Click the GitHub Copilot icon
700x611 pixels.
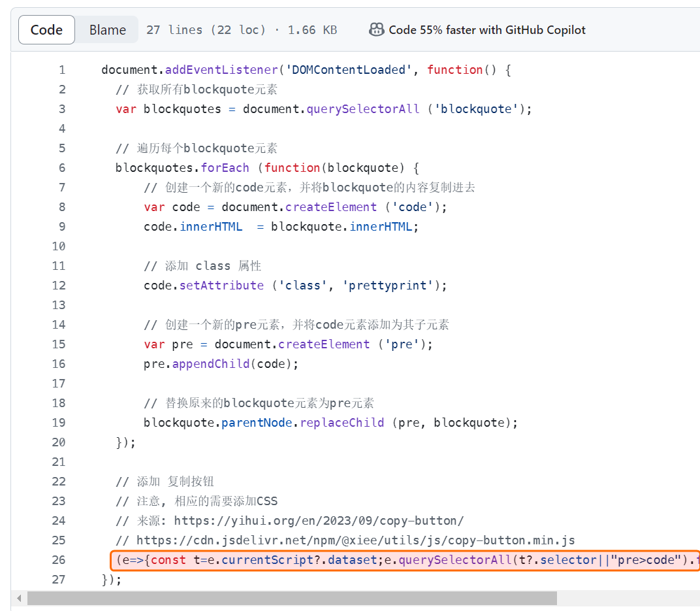376,30
